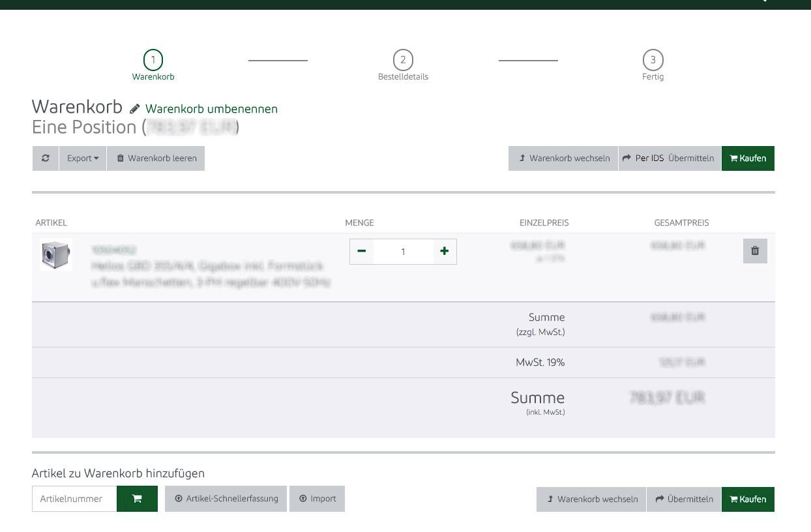Click the MENGE column header
The height and width of the screenshot is (532, 811).
point(359,223)
